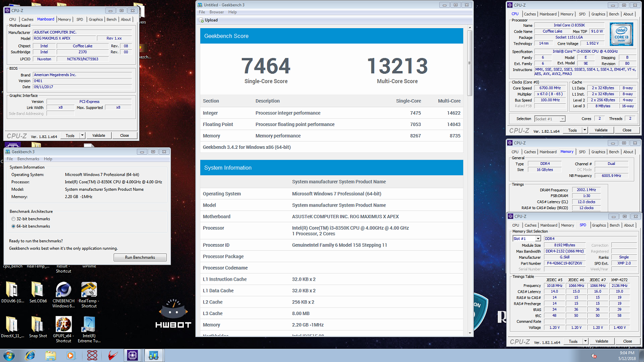This screenshot has width=644, height=362.
Task: Click the title icon of small Geekbench 3 window
Action: [x=8, y=152]
